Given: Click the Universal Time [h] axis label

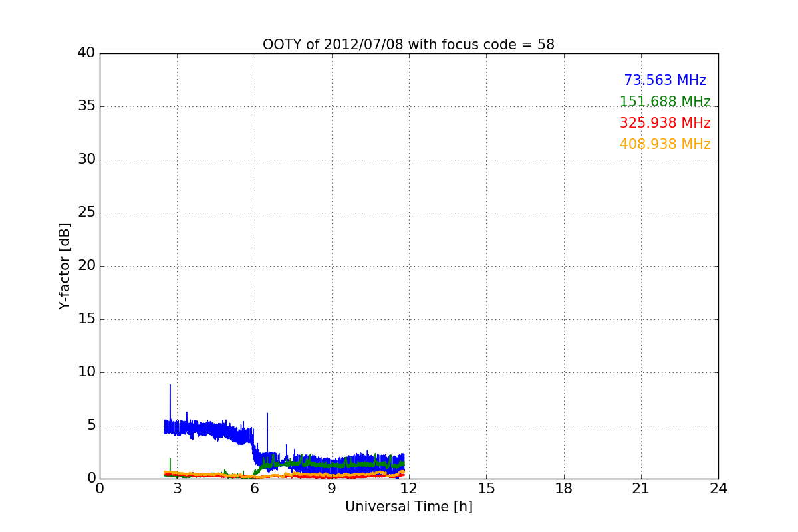Looking at the screenshot, I should tap(408, 507).
